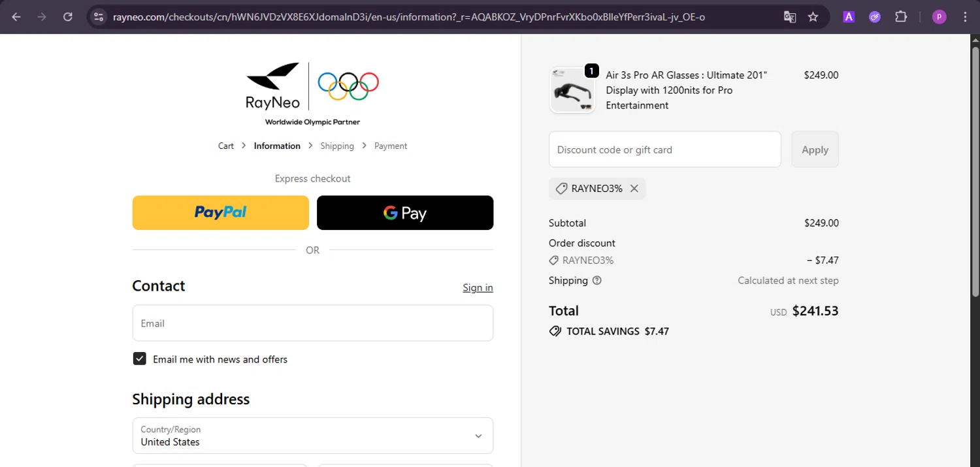Click the Express checkout label
Screen dimensions: 980x467
313,178
